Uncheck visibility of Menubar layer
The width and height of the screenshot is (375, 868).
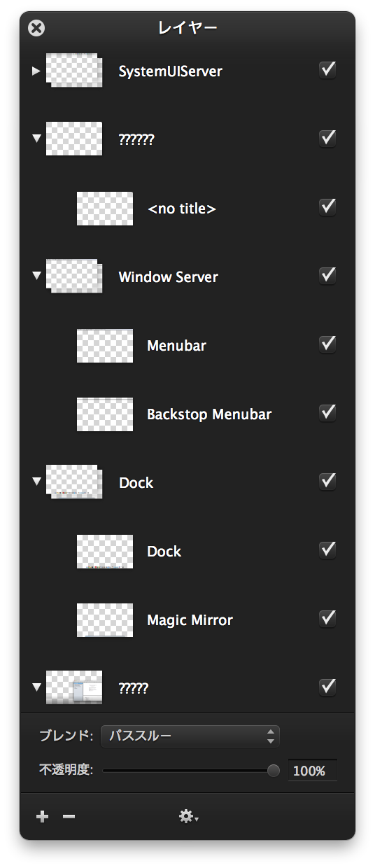point(327,344)
